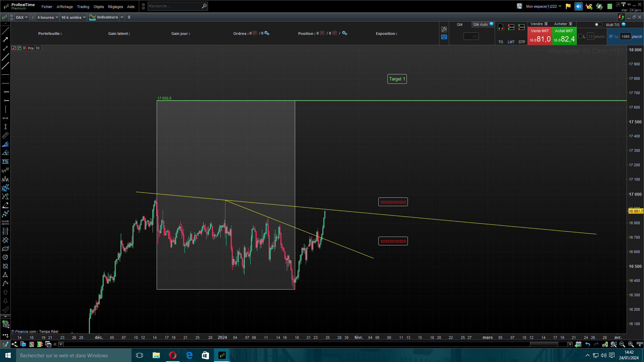Open trading settings wrench icon

[444, 29]
